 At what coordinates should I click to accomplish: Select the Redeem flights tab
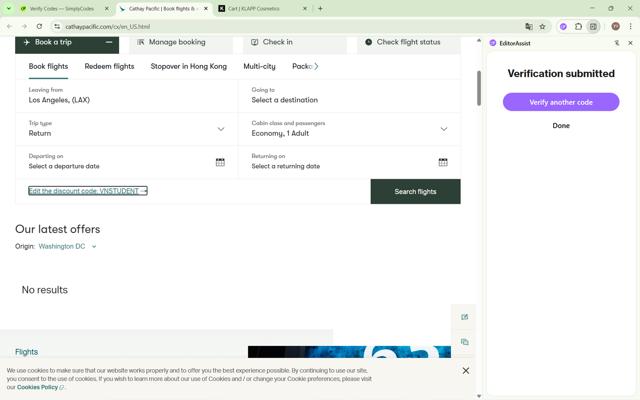(x=109, y=66)
